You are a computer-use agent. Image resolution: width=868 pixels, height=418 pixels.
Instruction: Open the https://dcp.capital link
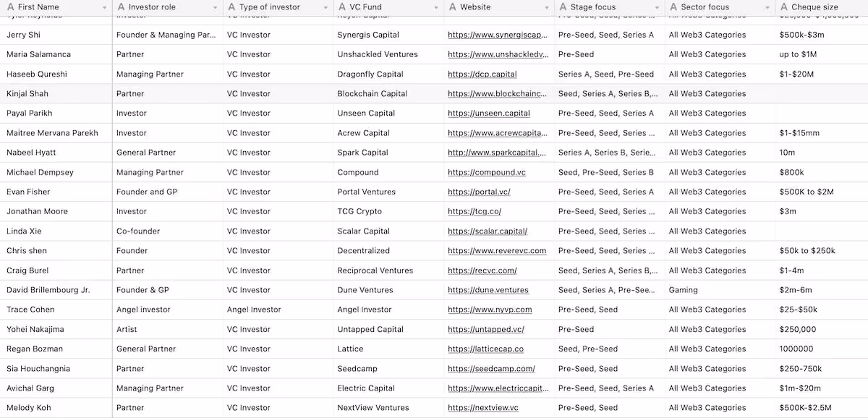coord(482,74)
